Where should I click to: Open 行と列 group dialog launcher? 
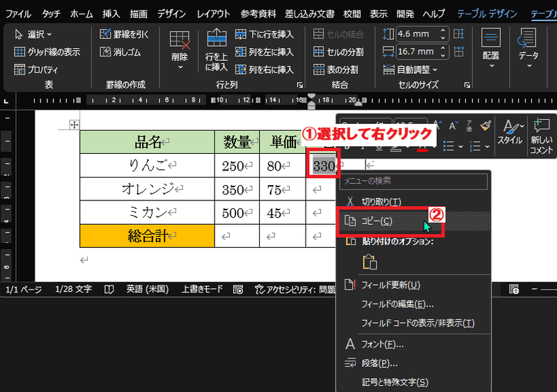point(300,85)
